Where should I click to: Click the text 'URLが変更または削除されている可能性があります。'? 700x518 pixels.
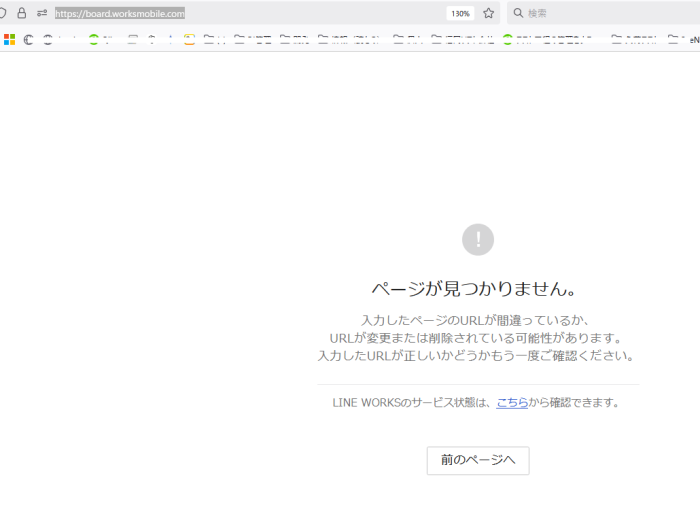tap(477, 338)
